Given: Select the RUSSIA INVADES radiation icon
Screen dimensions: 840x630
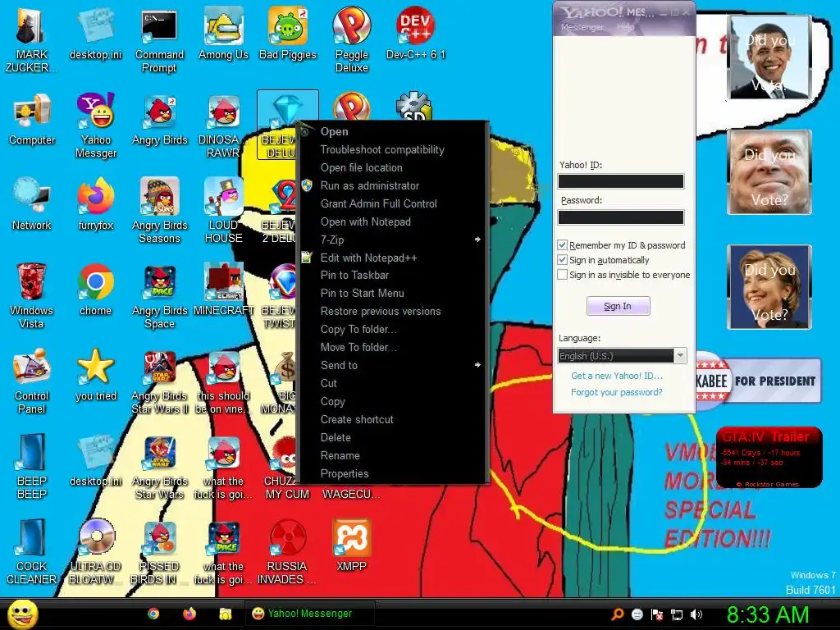Looking at the screenshot, I should point(287,552).
